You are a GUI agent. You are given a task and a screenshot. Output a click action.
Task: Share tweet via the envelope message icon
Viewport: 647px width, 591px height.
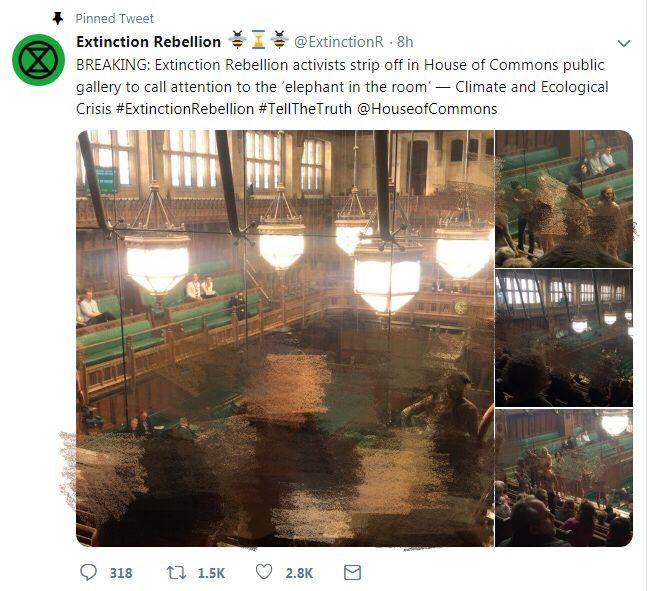pyautogui.click(x=352, y=572)
